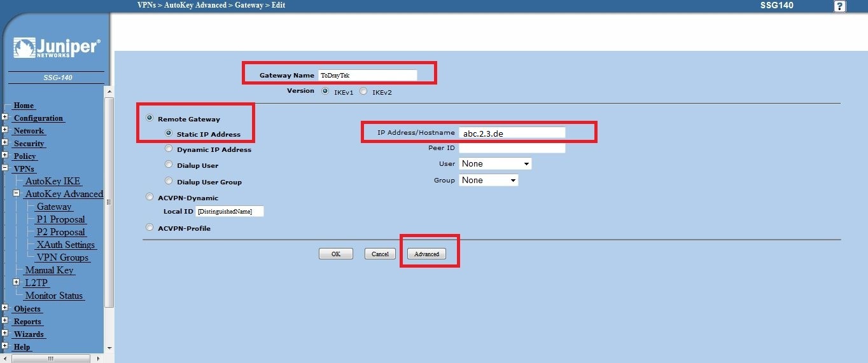
Task: Choose the Dialup User radio button
Action: [169, 165]
